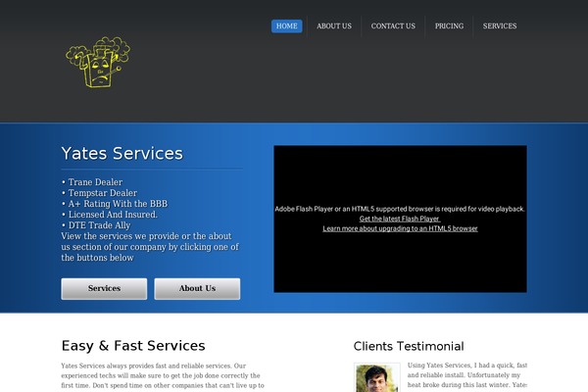This screenshot has height=392, width=588.
Task: Click the Easy & Fast Services heading
Action: [133, 346]
